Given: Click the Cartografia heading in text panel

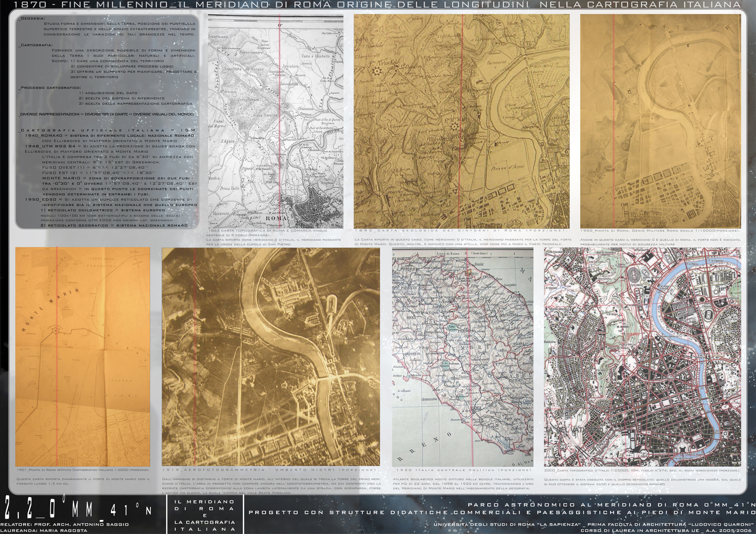Looking at the screenshot, I should click(x=35, y=45).
